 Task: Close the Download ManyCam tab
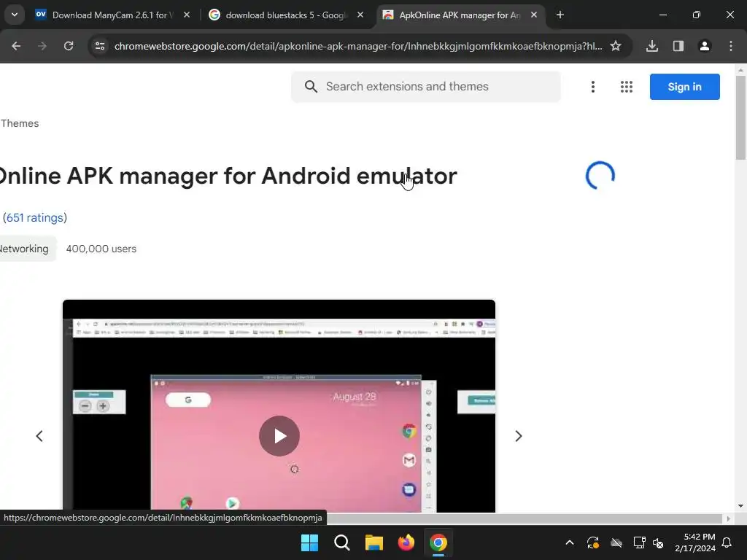pyautogui.click(x=187, y=15)
